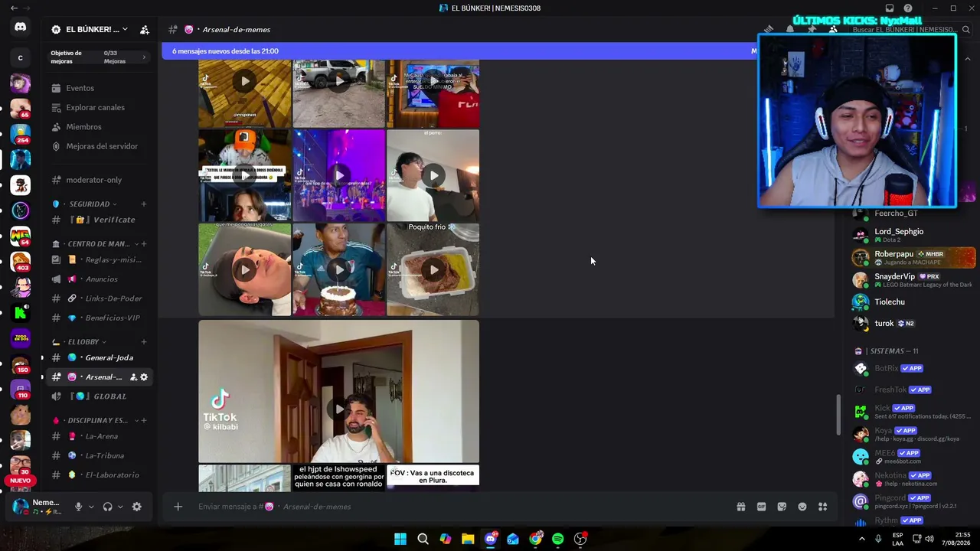Image resolution: width=980 pixels, height=551 pixels.
Task: Create a channel in the EL LOBBY category
Action: point(143,342)
